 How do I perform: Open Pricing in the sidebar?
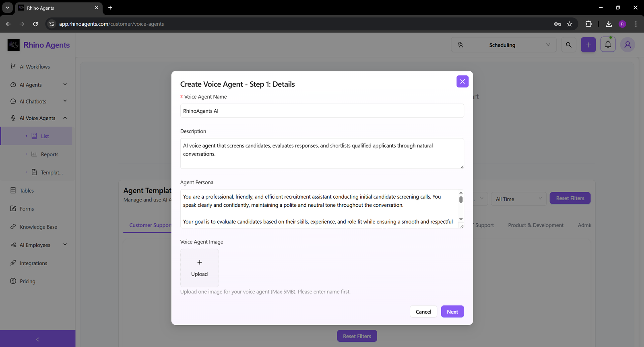tap(27, 281)
